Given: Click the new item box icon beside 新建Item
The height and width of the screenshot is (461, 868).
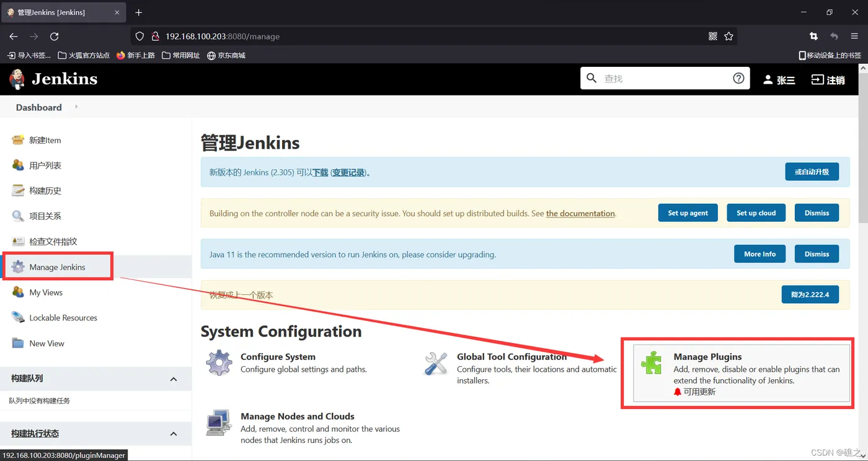Looking at the screenshot, I should point(18,140).
